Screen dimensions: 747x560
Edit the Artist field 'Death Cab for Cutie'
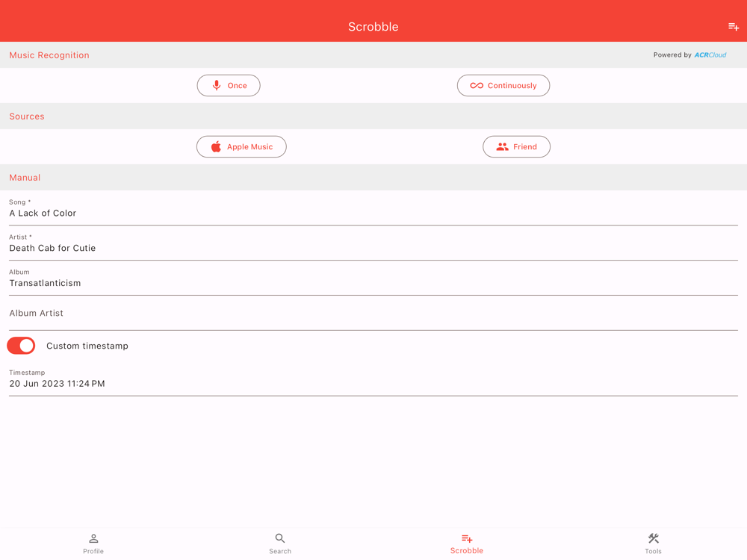[373, 243]
